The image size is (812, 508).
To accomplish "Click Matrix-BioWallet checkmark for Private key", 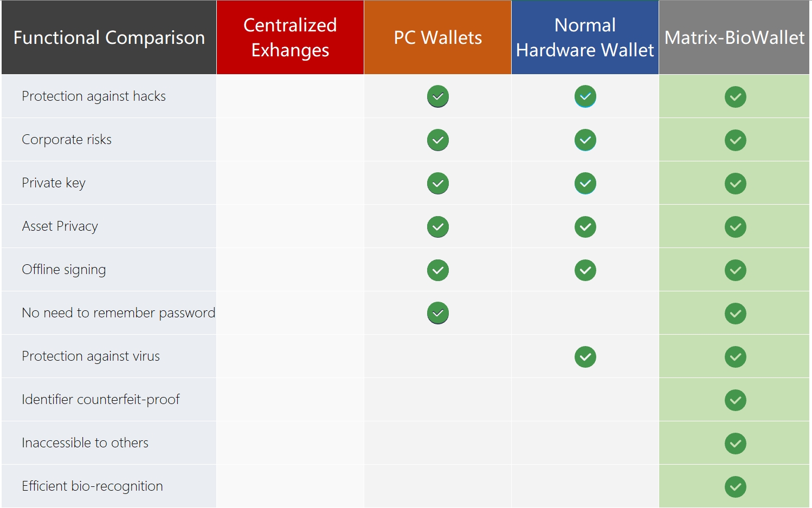I will [736, 184].
